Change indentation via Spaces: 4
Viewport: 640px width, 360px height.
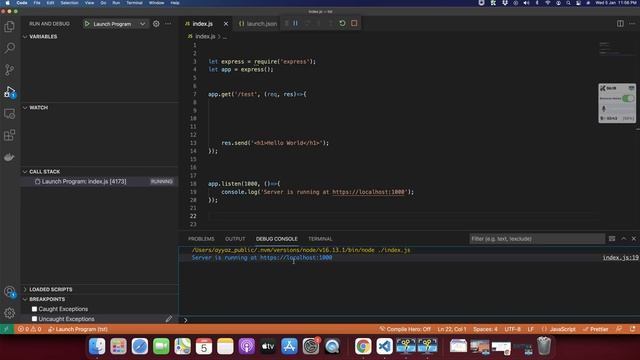click(x=485, y=329)
